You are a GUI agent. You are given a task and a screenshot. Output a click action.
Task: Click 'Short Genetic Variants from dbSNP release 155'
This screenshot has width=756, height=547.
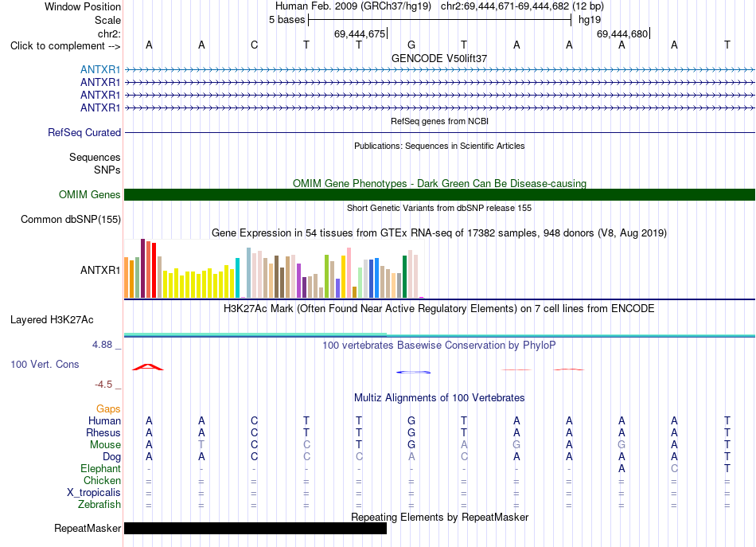point(439,208)
